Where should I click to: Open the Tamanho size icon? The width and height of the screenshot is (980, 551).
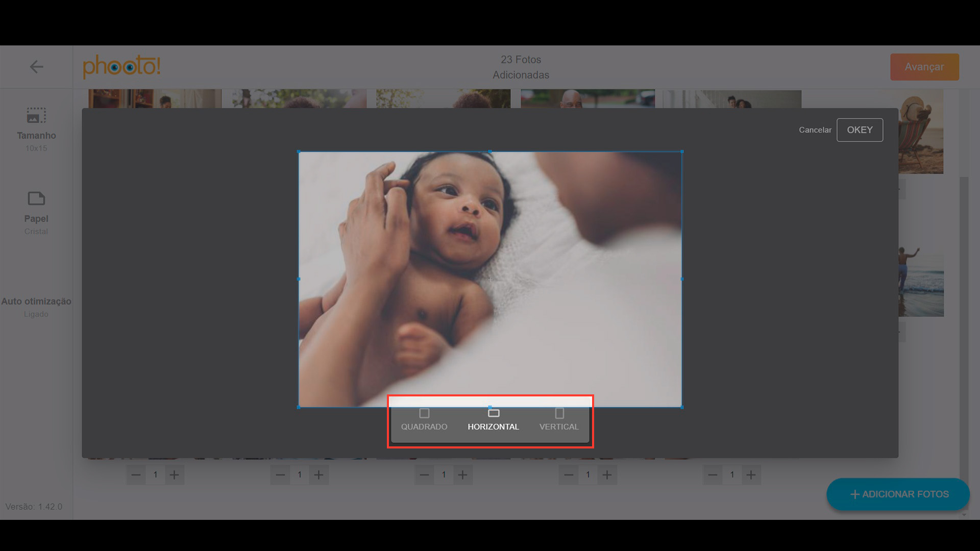click(x=36, y=116)
